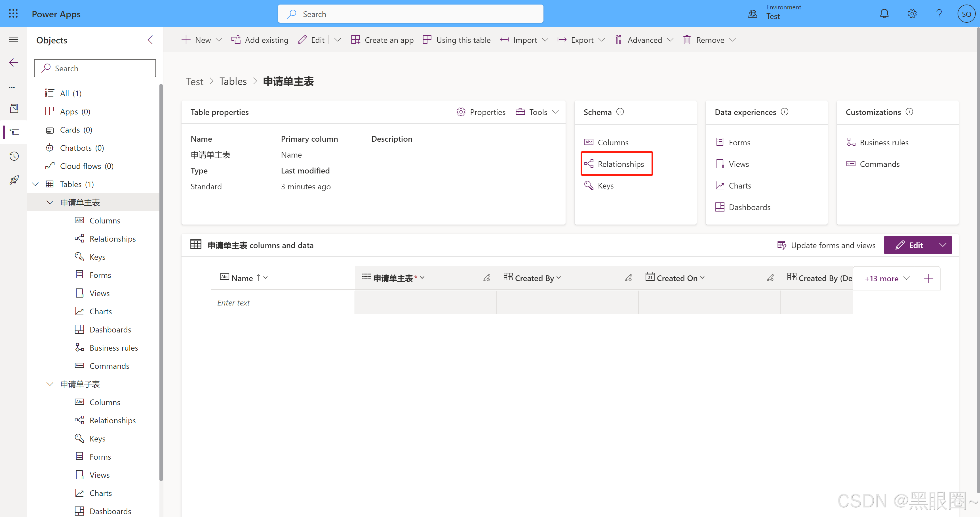Collapse the 申请单主表 tree node

(x=50, y=202)
